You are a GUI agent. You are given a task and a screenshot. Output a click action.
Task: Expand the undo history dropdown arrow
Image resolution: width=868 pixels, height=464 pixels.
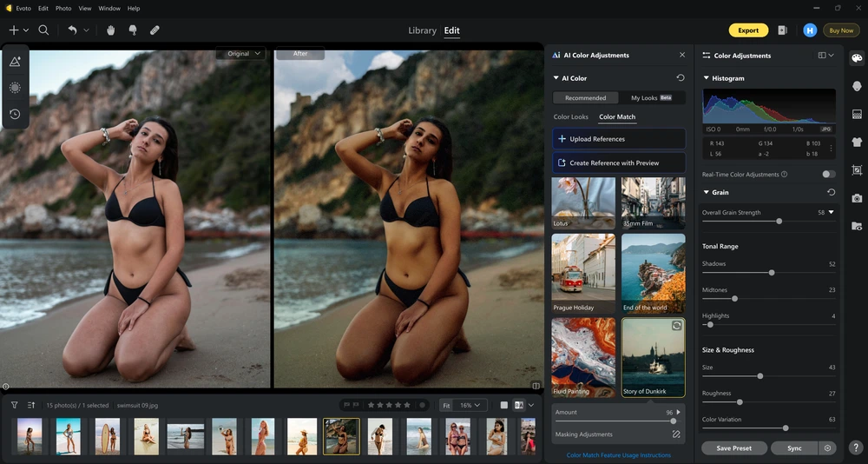[86, 30]
